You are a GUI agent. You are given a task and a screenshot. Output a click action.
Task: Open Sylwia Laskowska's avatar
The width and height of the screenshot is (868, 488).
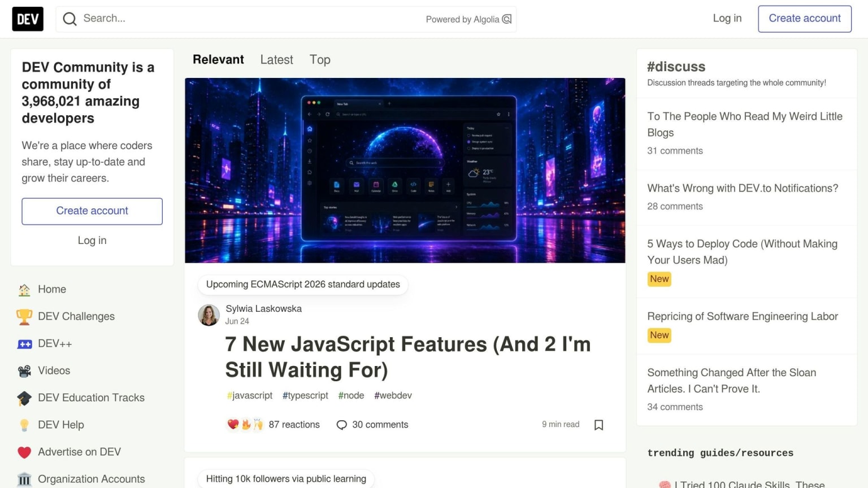209,315
